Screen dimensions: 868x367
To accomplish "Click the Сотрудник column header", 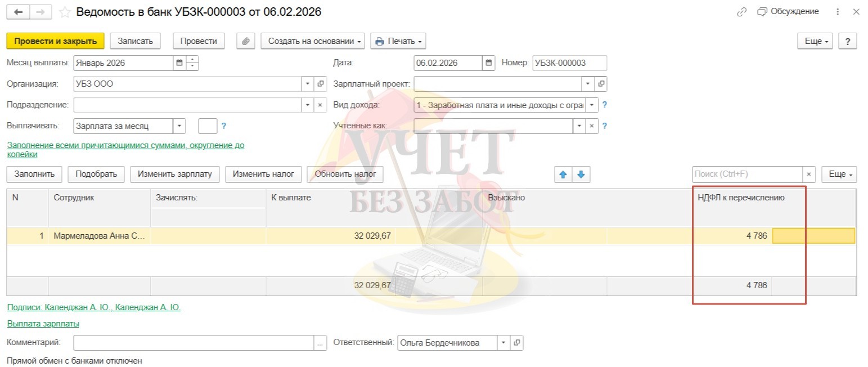I will [99, 208].
